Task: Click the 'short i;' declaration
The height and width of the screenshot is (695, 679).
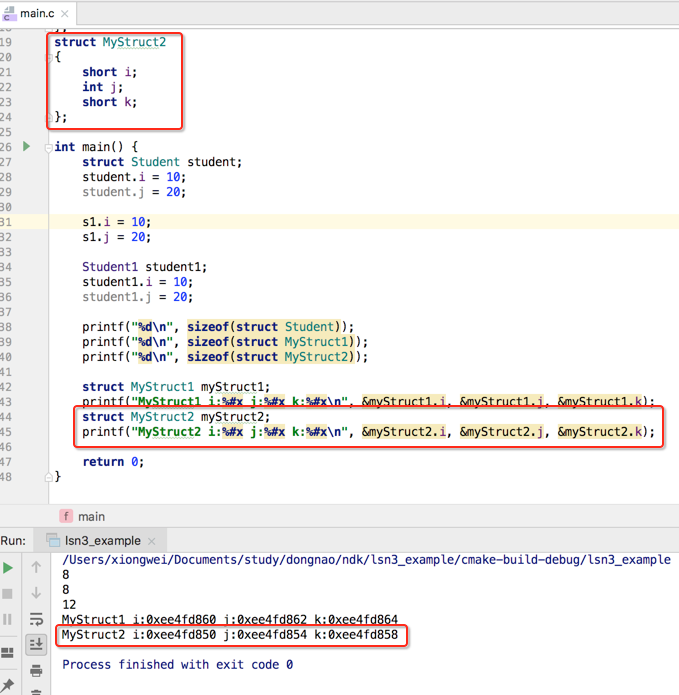Action: tap(109, 72)
